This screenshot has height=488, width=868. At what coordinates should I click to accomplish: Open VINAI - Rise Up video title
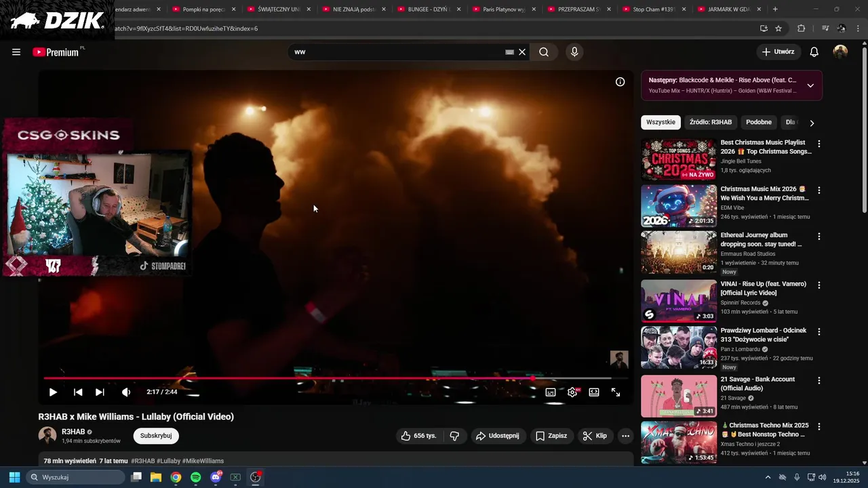[764, 288]
